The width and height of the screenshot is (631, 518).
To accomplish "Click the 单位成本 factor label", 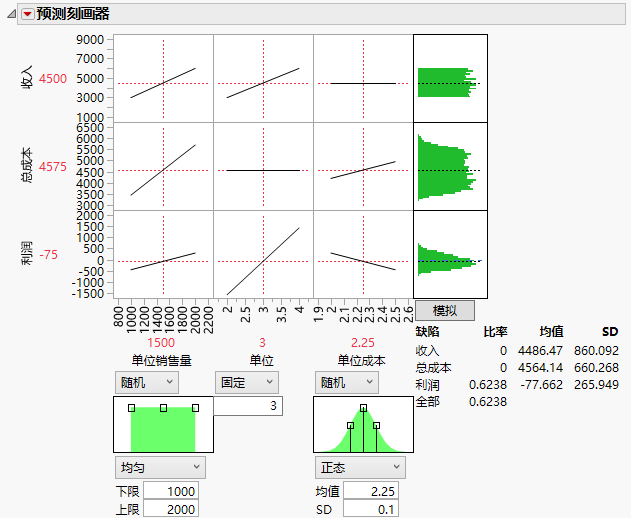I will pos(361,361).
